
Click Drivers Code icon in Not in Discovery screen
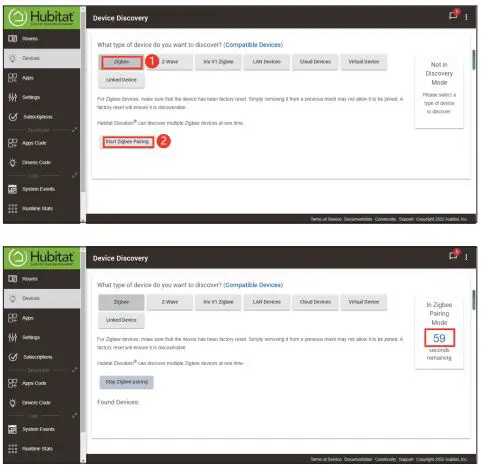point(12,163)
